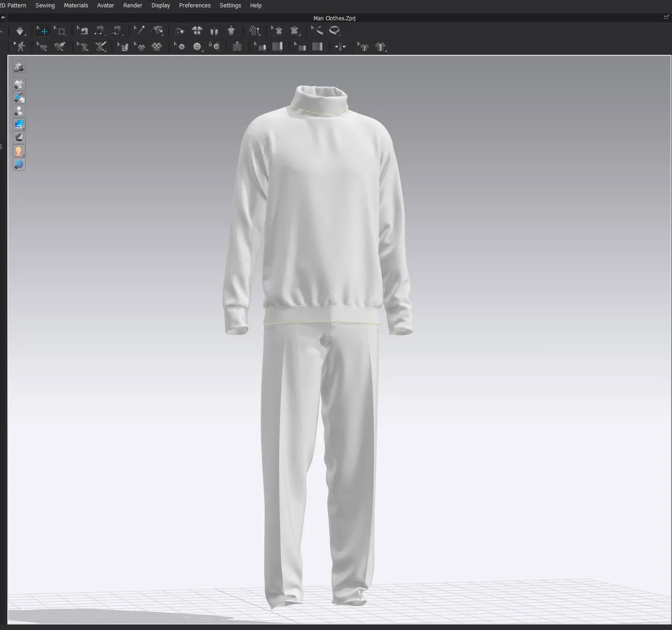Click the gray fabric texture surface icon
Image resolution: width=672 pixels, height=630 pixels.
pos(19,138)
